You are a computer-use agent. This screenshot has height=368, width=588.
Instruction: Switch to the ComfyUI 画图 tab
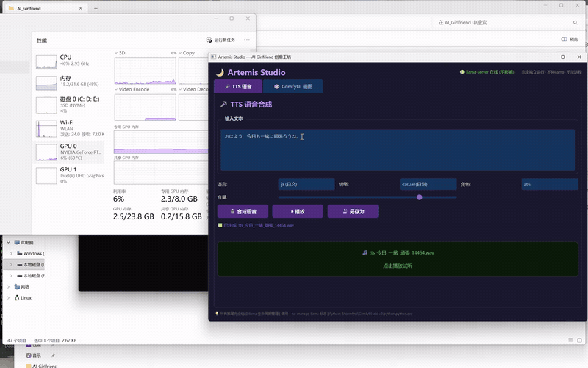coord(293,86)
